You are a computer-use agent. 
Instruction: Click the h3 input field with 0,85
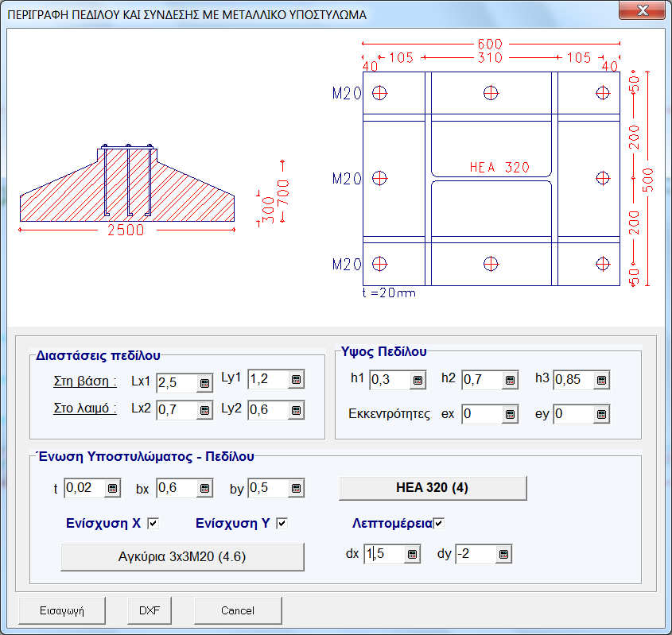pyautogui.click(x=574, y=380)
